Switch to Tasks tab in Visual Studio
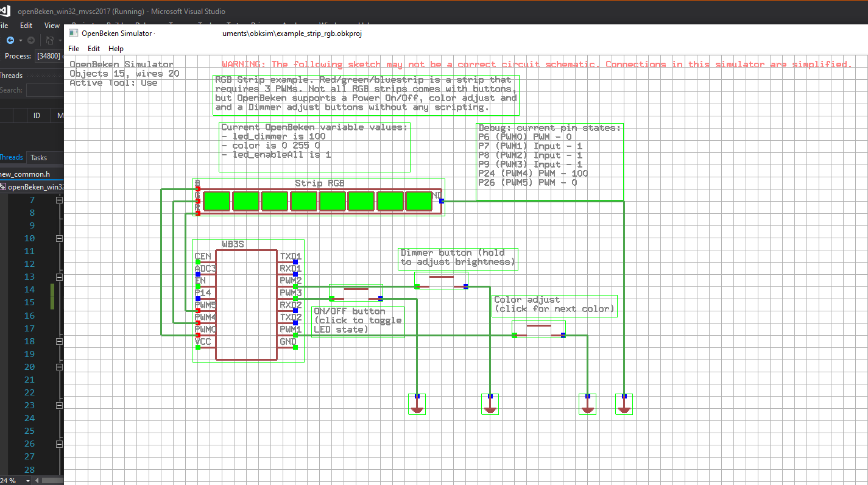 tap(38, 157)
